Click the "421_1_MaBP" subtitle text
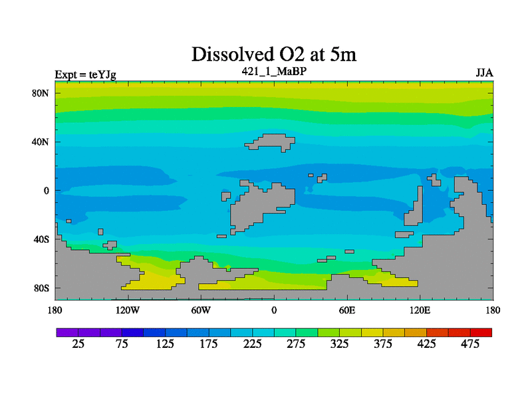The width and height of the screenshot is (532, 399). click(274, 71)
